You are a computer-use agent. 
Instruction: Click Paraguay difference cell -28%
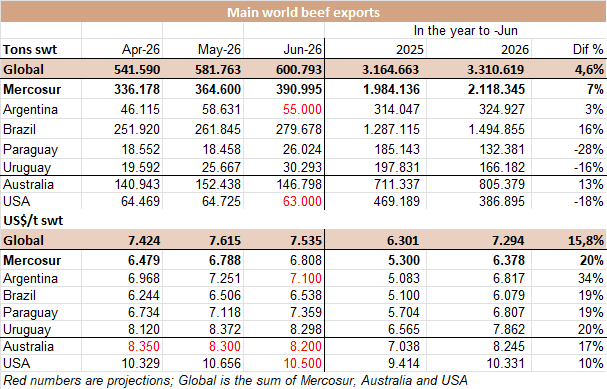pyautogui.click(x=588, y=149)
